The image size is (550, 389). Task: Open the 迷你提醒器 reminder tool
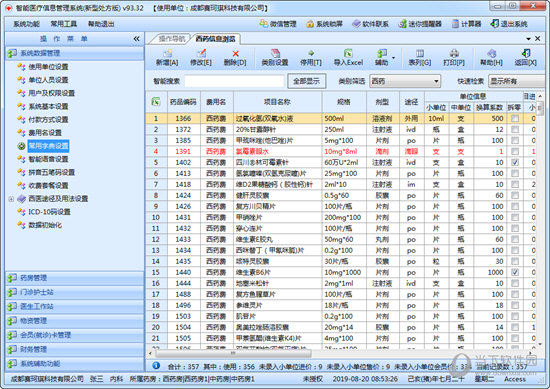tap(420, 24)
